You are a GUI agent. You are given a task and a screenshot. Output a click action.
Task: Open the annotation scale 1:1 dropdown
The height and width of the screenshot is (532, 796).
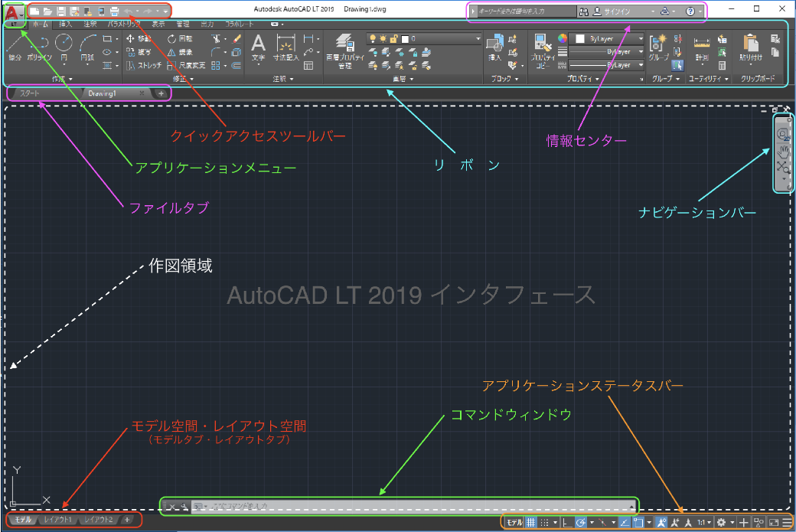tap(703, 522)
